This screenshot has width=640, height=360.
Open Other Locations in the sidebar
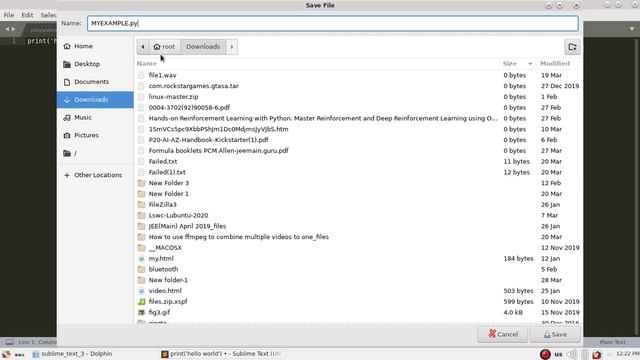tap(95, 175)
